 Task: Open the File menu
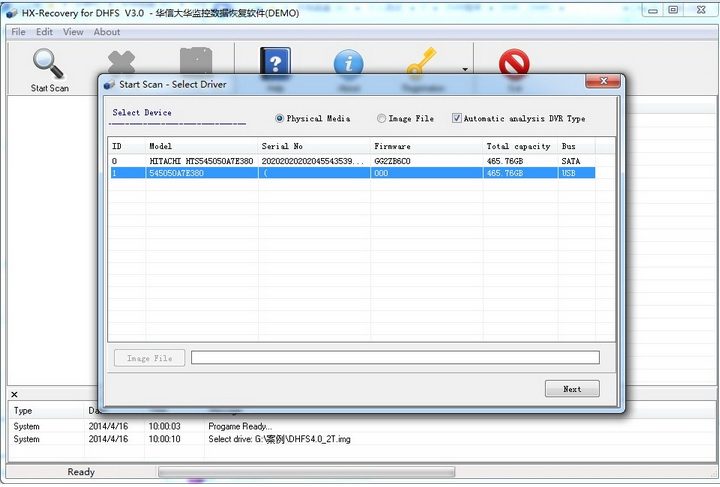18,32
